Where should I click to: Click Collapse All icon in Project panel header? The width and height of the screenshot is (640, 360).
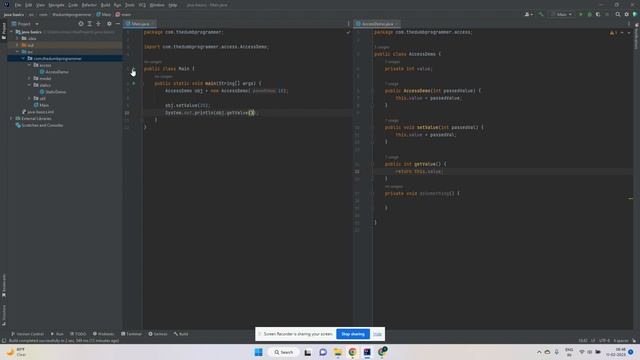[x=98, y=24]
